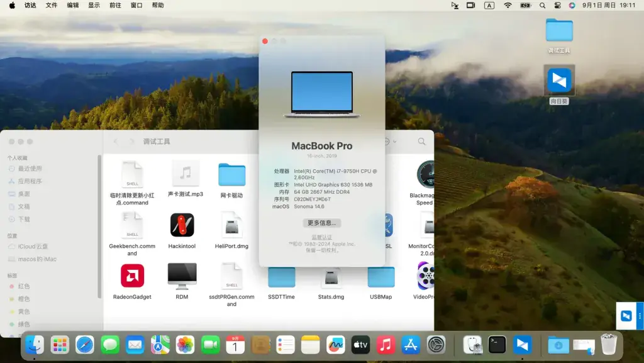Select the ssdtPRGen.command shell file

coord(231,276)
